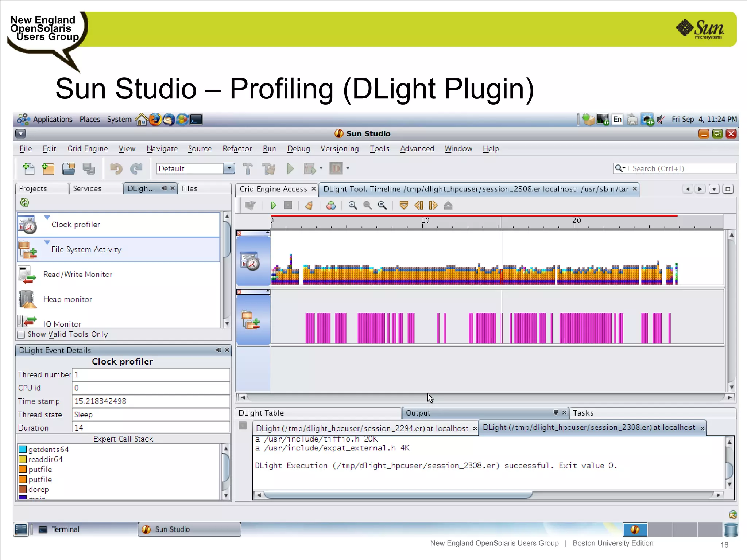The height and width of the screenshot is (560, 747).
Task: Click the zoom out magnifier icon
Action: 367,206
